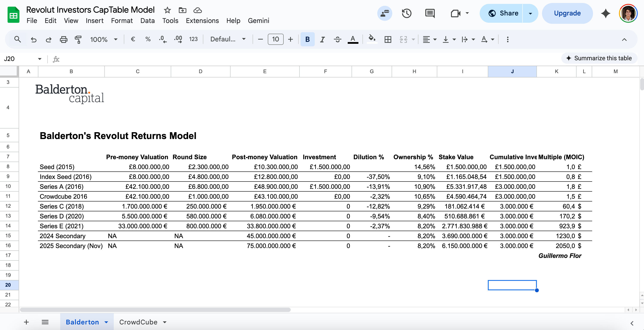This screenshot has height=330, width=644.
Task: Click the paint format roller icon
Action: click(x=78, y=39)
